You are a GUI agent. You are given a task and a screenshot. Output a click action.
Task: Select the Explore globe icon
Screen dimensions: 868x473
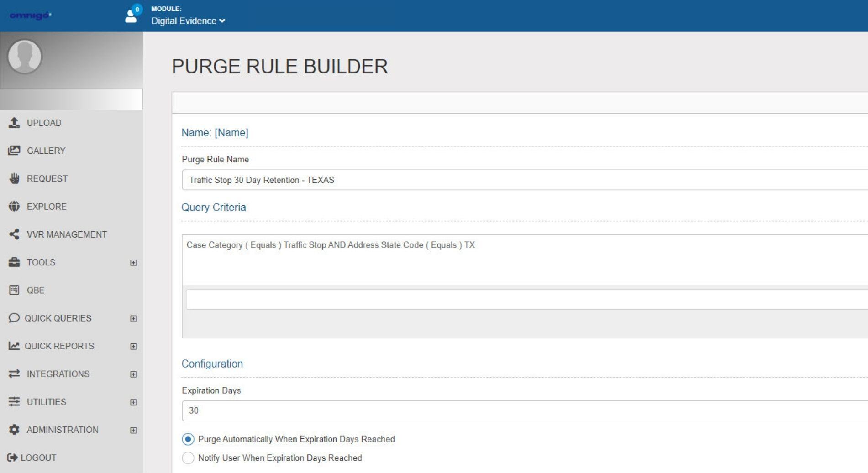click(x=14, y=206)
